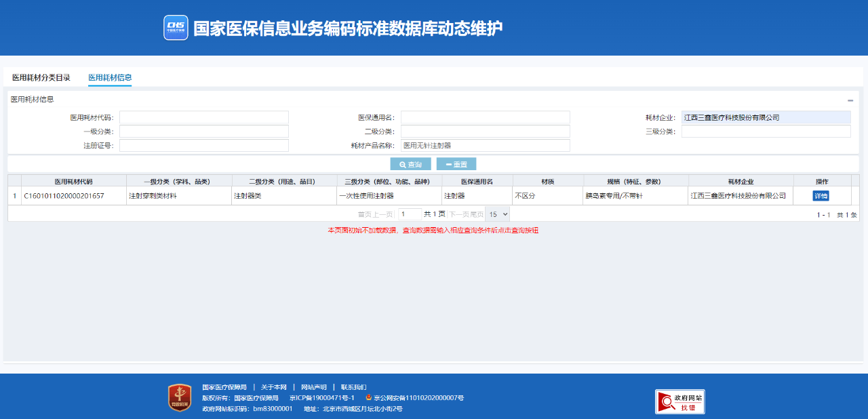Click the CHS medical insurance logo icon
This screenshot has height=419, width=868.
coord(176,28)
